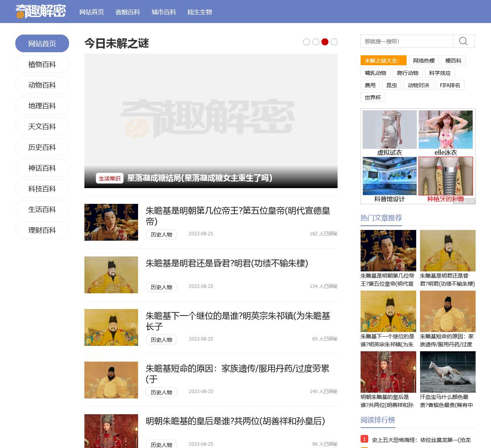Select 天文百科 category in the sidebar
The height and width of the screenshot is (448, 491).
tap(42, 126)
